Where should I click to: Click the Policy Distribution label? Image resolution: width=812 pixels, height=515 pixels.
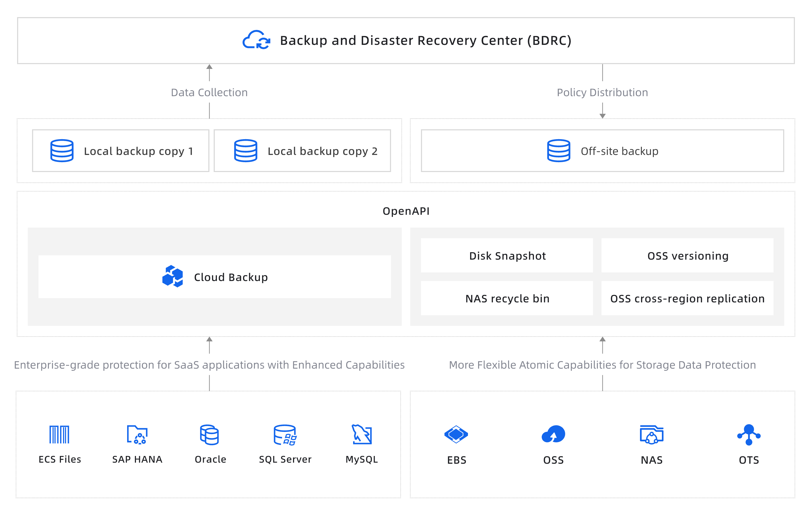click(x=602, y=92)
